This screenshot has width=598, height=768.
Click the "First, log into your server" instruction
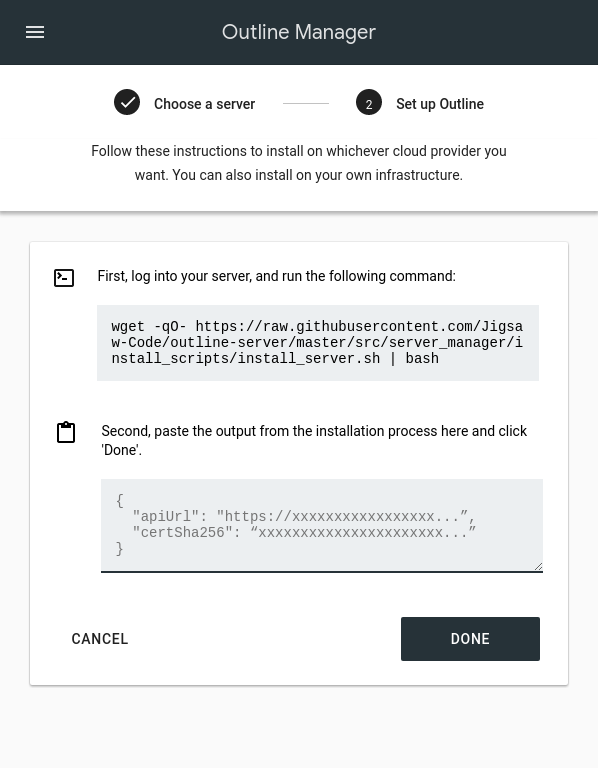click(x=276, y=276)
